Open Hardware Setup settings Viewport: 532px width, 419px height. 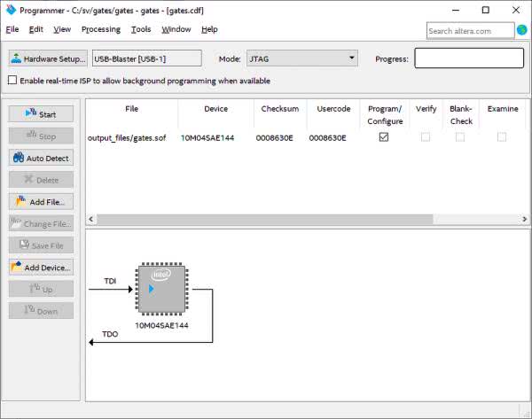coord(48,59)
